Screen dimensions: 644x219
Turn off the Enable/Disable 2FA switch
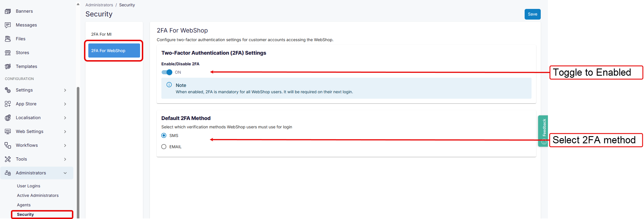pos(167,72)
